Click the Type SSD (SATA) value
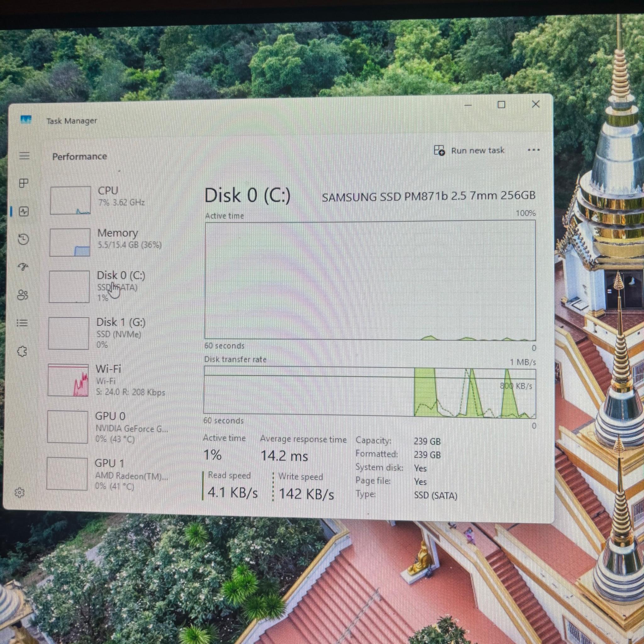Viewport: 644px width, 644px height. (435, 496)
